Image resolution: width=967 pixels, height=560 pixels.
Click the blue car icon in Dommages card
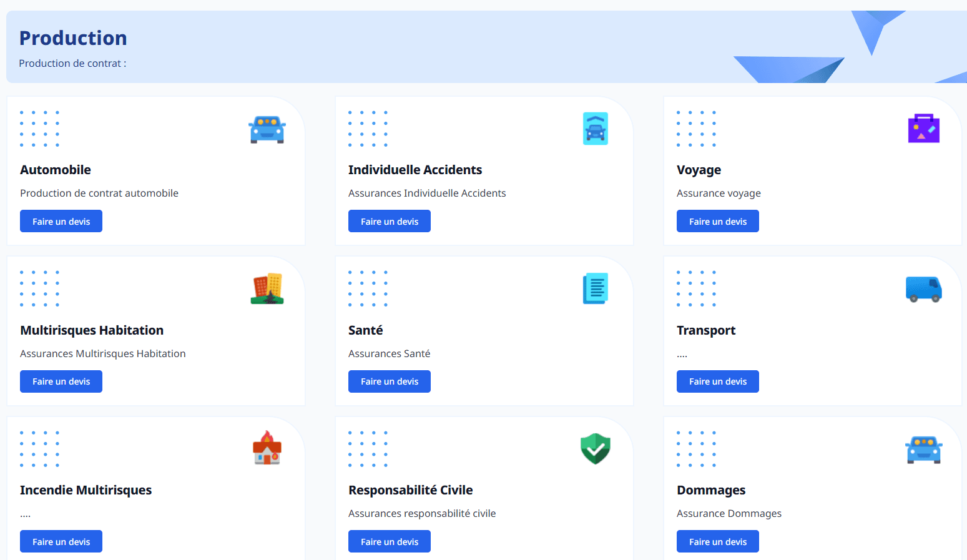pos(923,449)
